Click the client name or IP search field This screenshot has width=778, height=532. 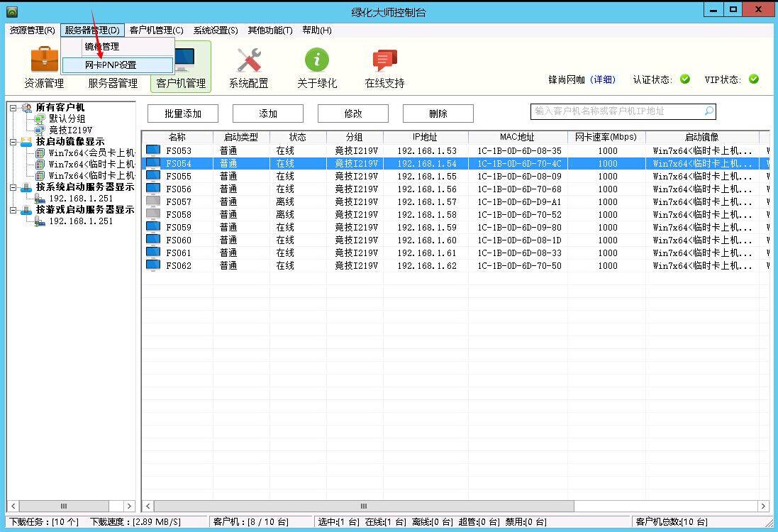[x=617, y=111]
